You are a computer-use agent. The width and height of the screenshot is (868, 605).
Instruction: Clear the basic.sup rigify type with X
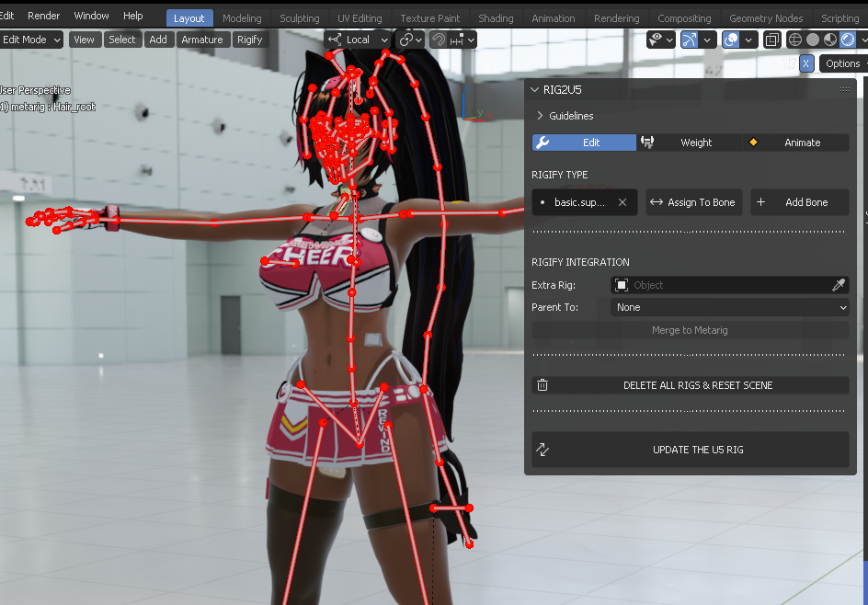coord(622,202)
